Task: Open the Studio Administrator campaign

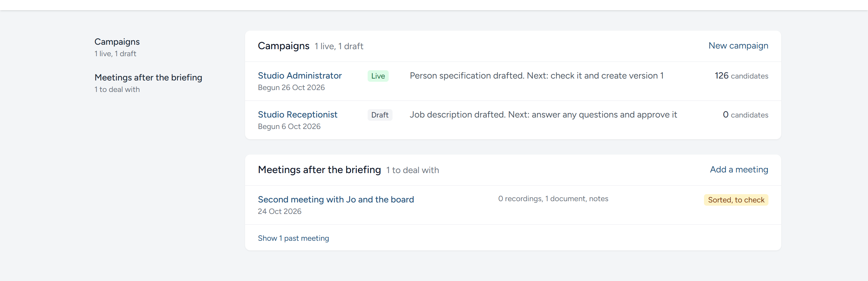Action: [300, 76]
